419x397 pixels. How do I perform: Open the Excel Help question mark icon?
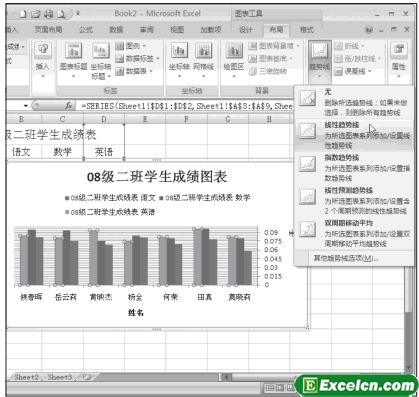coord(369,30)
